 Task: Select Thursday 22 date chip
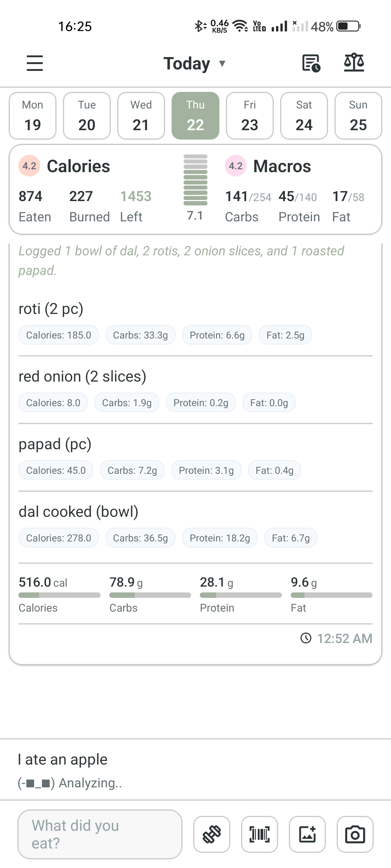click(x=195, y=115)
